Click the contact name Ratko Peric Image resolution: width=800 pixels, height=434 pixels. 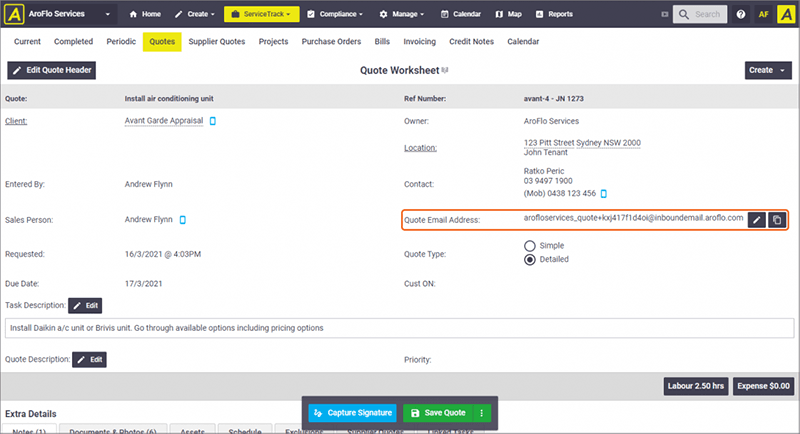tap(544, 171)
